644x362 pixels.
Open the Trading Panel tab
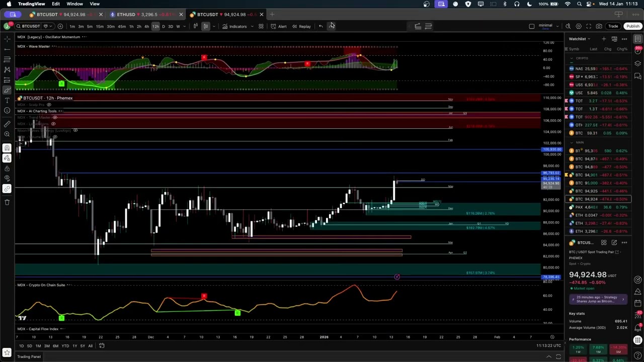point(29,357)
